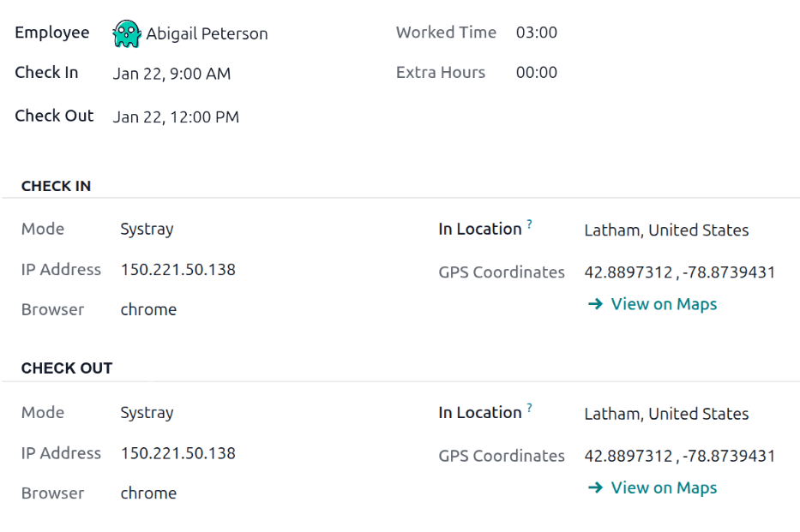Image resolution: width=800 pixels, height=532 pixels.
Task: Select the Worked Time value 03:00
Action: click(537, 33)
